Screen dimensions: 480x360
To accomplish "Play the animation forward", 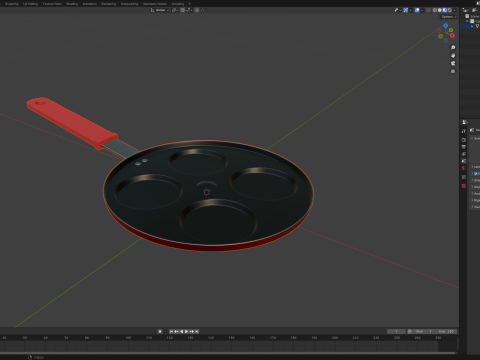I will pyautogui.click(x=186, y=331).
